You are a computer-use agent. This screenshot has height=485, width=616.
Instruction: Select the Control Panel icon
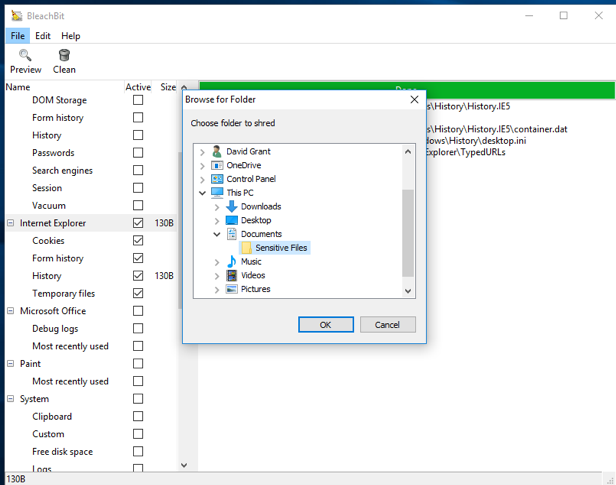pyautogui.click(x=217, y=179)
